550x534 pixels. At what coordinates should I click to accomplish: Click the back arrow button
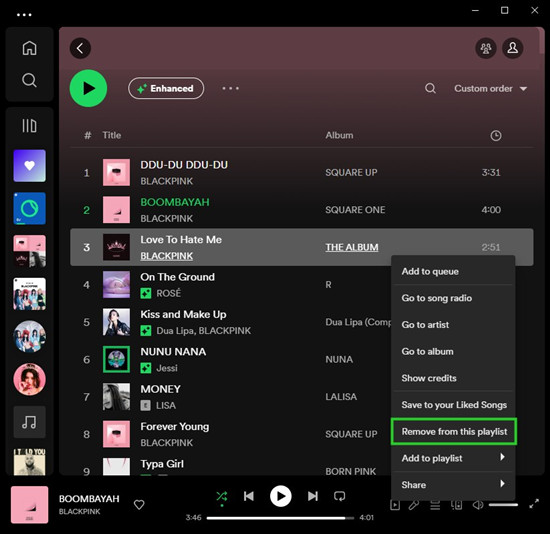click(x=80, y=48)
